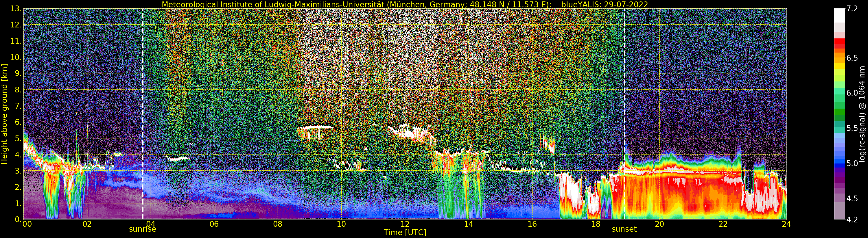Click the time tick label '00'

[27, 224]
